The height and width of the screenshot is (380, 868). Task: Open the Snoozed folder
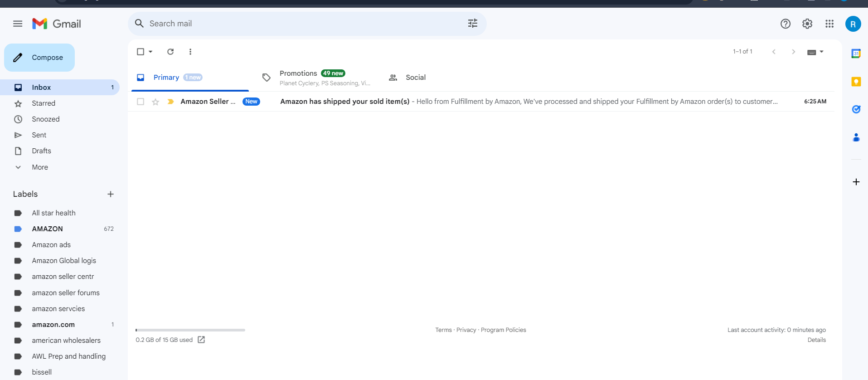tap(60, 119)
